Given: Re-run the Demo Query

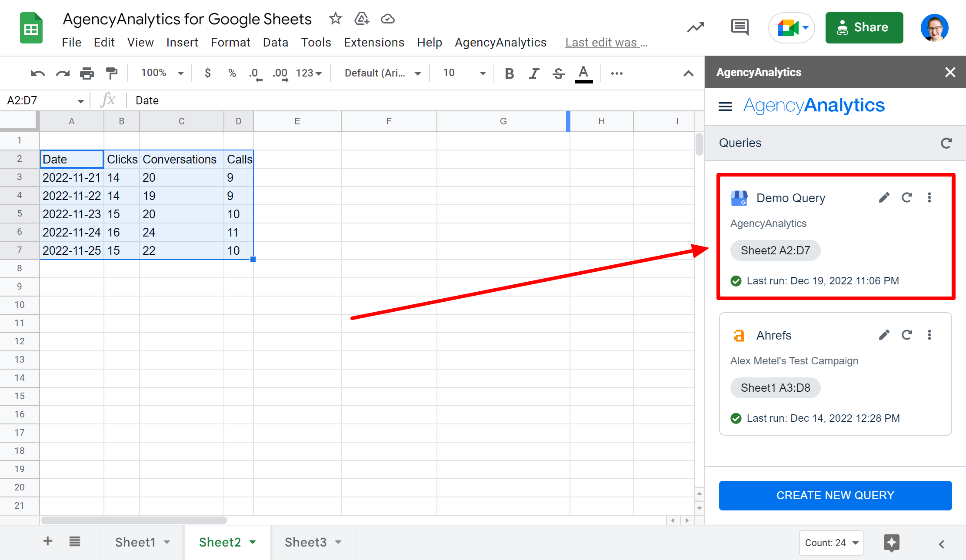Looking at the screenshot, I should click(906, 198).
